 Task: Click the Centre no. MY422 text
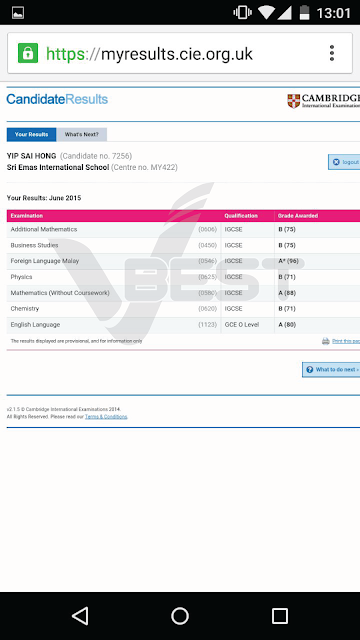(x=144, y=167)
